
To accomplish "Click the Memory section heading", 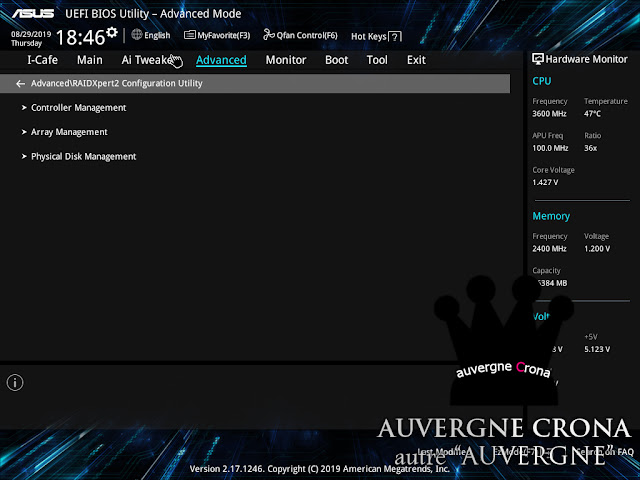I will click(x=551, y=216).
